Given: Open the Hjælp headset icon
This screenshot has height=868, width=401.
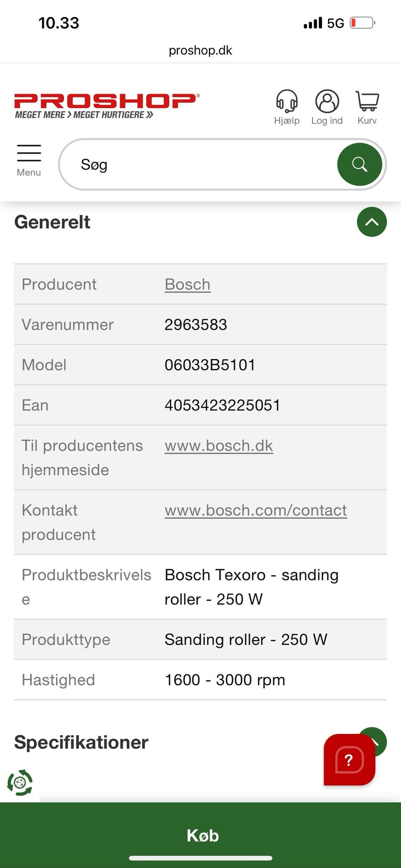Looking at the screenshot, I should (x=287, y=107).
